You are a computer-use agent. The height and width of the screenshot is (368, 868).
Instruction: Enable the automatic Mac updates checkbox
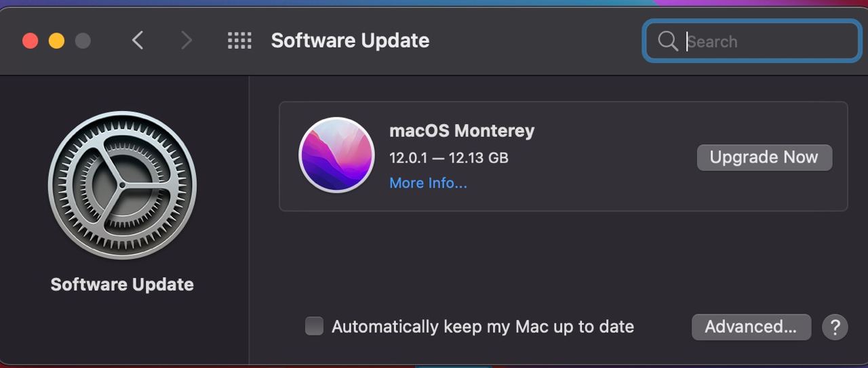(x=314, y=326)
